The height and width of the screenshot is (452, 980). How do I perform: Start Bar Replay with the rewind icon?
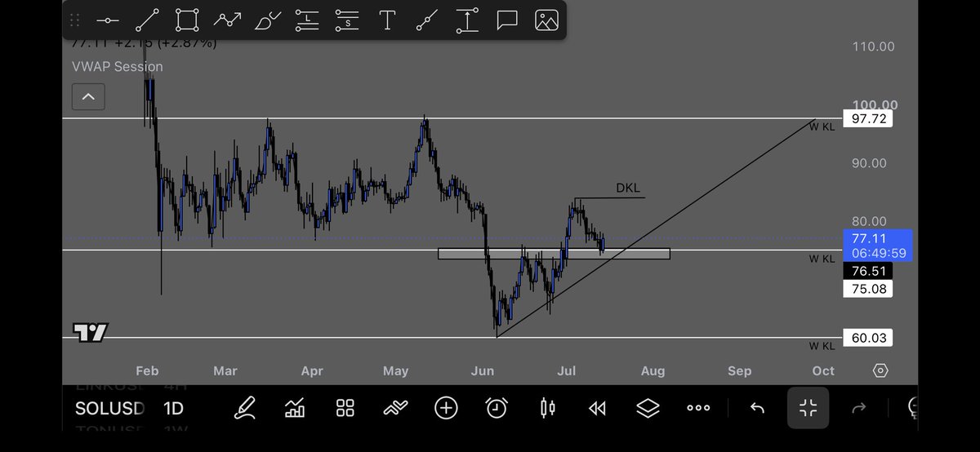pos(598,408)
